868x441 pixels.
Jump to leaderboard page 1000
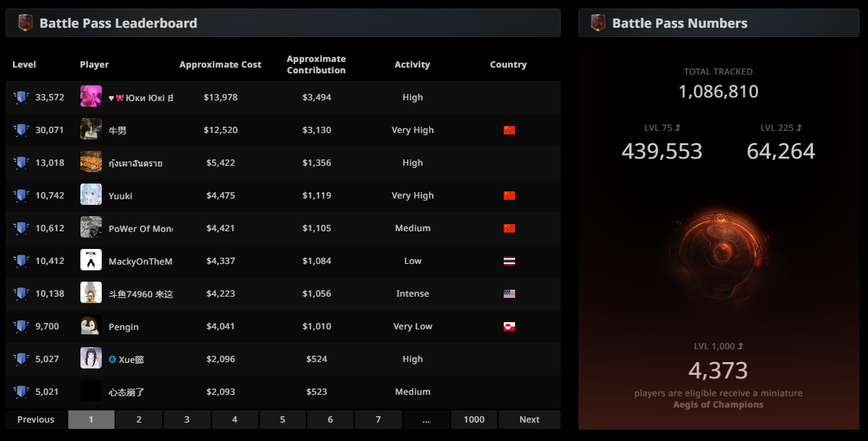point(474,420)
